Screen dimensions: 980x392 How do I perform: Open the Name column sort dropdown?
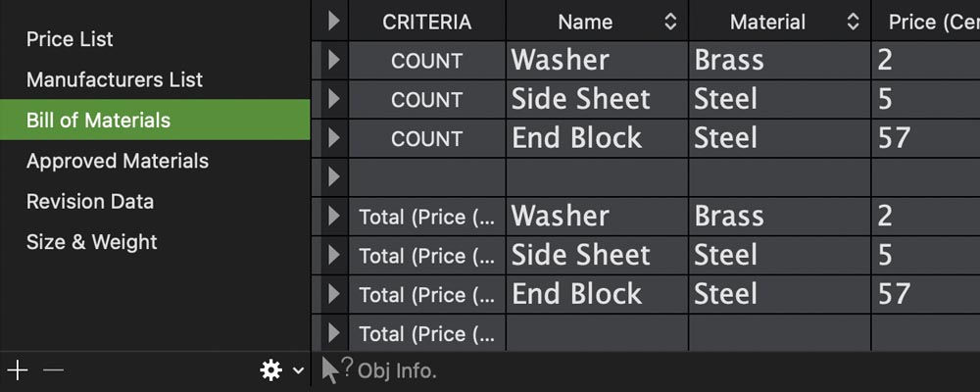pyautogui.click(x=670, y=22)
